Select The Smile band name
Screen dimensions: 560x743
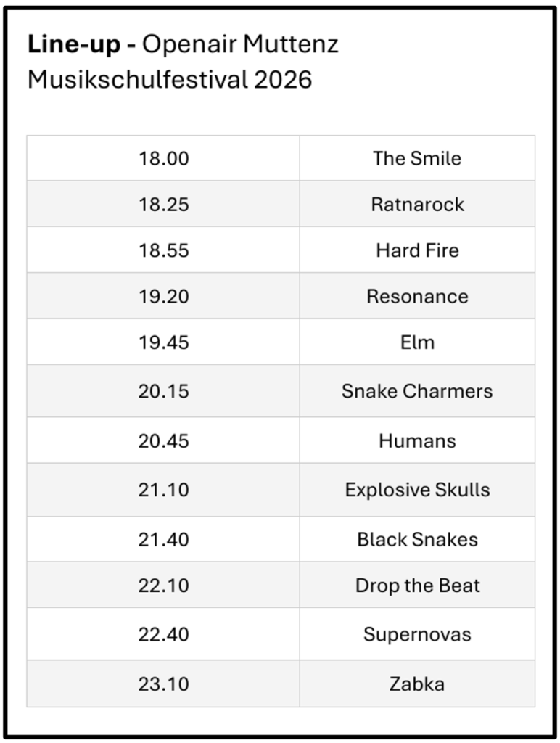pos(417,158)
